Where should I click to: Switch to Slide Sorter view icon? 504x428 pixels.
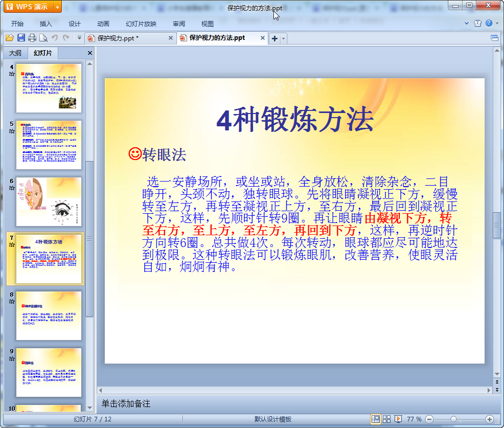(386, 419)
